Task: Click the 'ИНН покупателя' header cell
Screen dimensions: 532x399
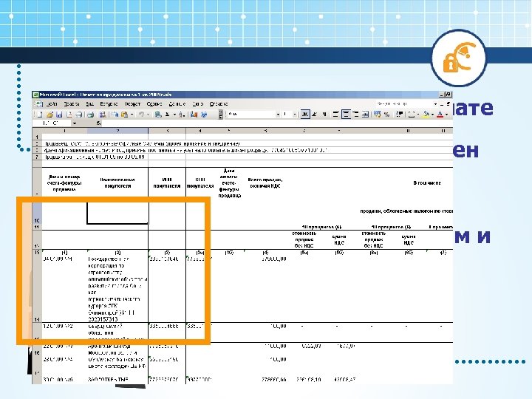Action: tap(166, 183)
